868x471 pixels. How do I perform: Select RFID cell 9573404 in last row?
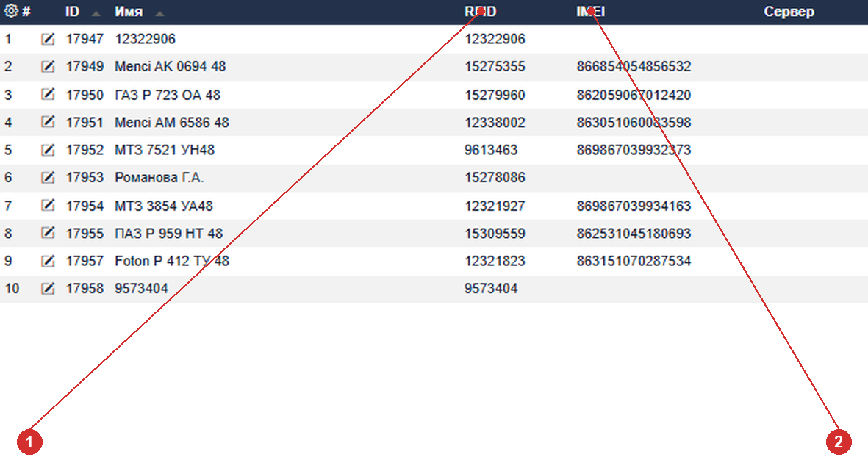(491, 288)
